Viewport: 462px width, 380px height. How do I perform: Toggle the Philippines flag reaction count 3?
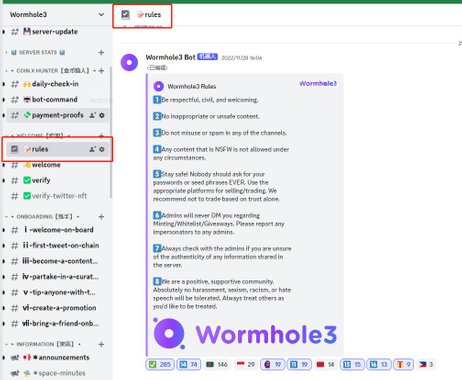point(426,365)
